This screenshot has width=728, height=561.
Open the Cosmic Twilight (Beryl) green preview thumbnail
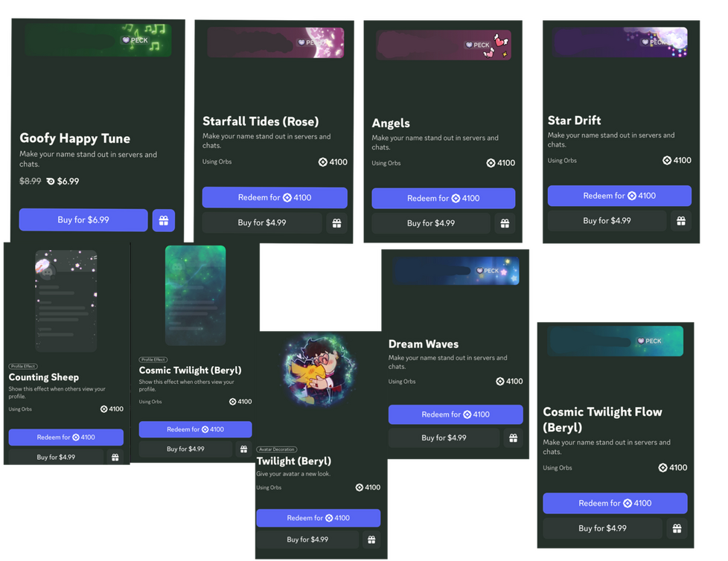(x=196, y=295)
